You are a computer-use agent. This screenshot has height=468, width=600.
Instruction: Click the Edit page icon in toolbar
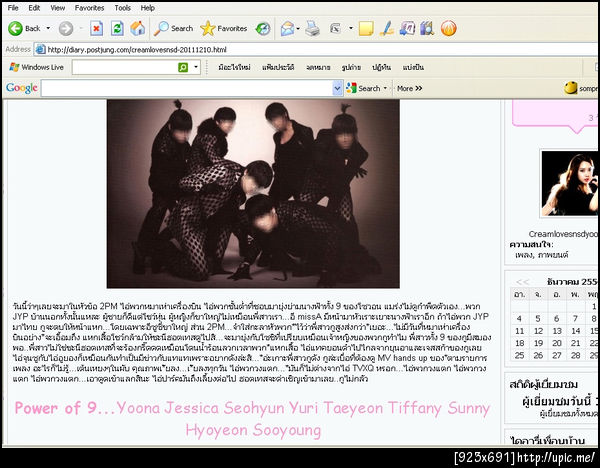pyautogui.click(x=335, y=28)
